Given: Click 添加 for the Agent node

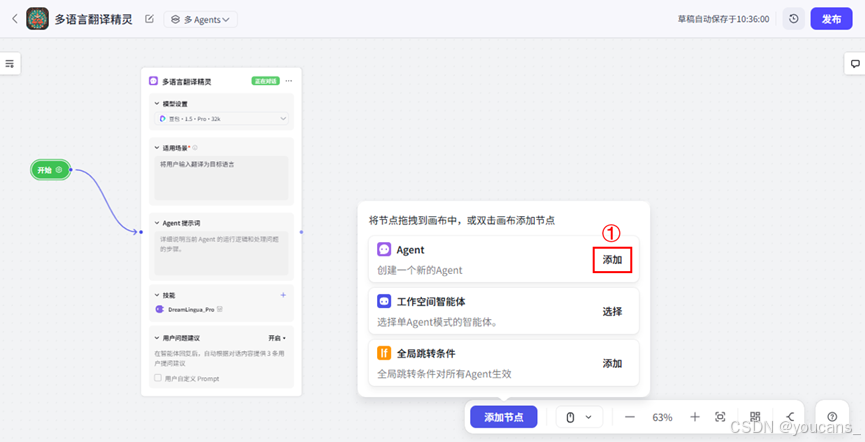Looking at the screenshot, I should (x=612, y=260).
